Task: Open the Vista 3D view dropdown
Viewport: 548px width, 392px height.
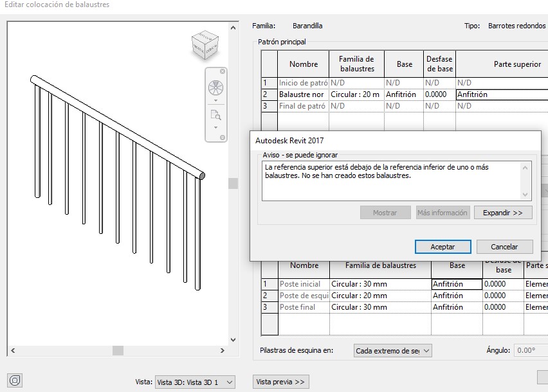Action: pos(195,382)
